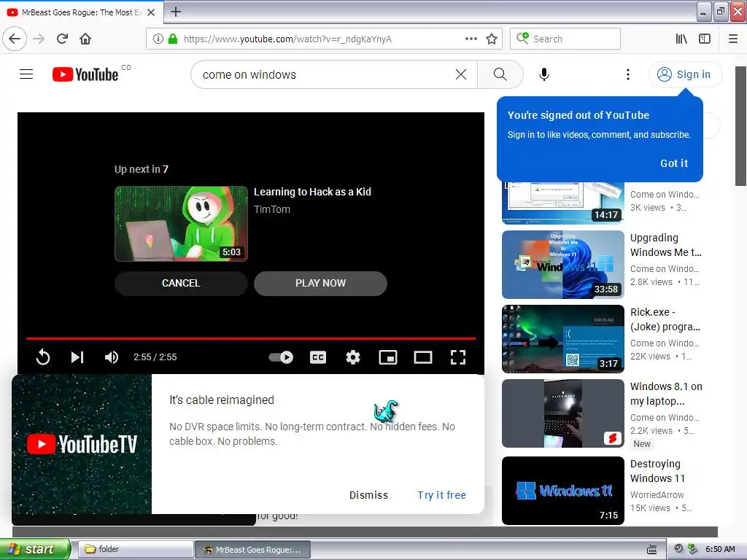The height and width of the screenshot is (560, 747).
Task: Go to YouTube home via logo
Action: (86, 74)
